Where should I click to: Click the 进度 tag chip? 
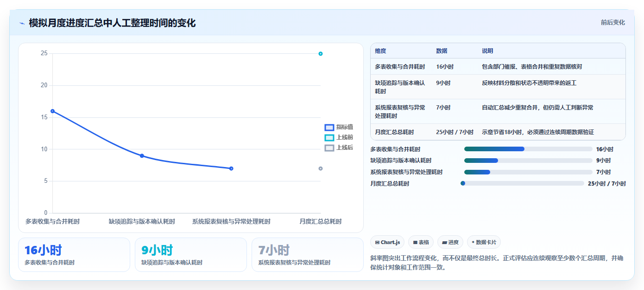coord(450,242)
